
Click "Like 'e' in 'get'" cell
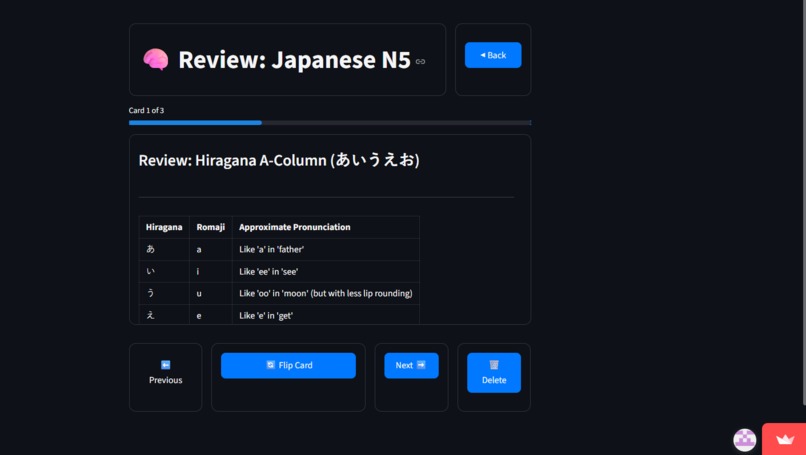[326, 315]
